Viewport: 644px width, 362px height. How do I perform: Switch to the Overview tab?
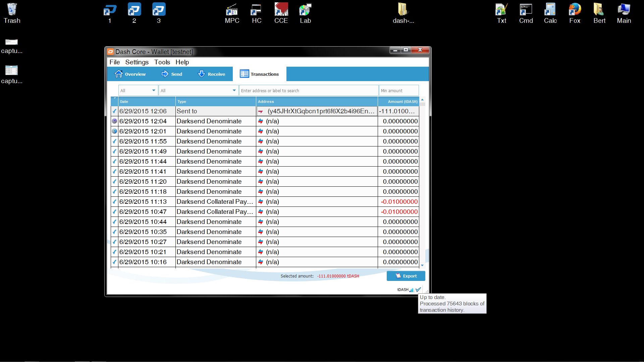(130, 74)
